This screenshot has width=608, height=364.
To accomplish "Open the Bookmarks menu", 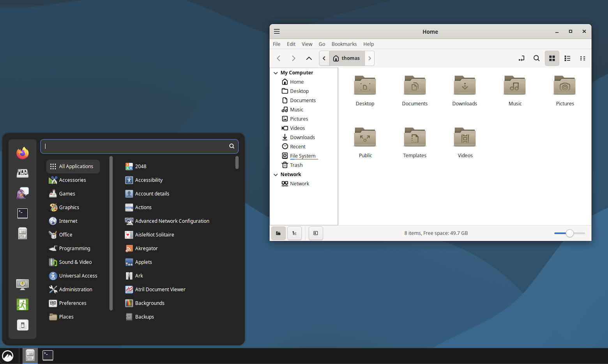I will click(x=344, y=44).
